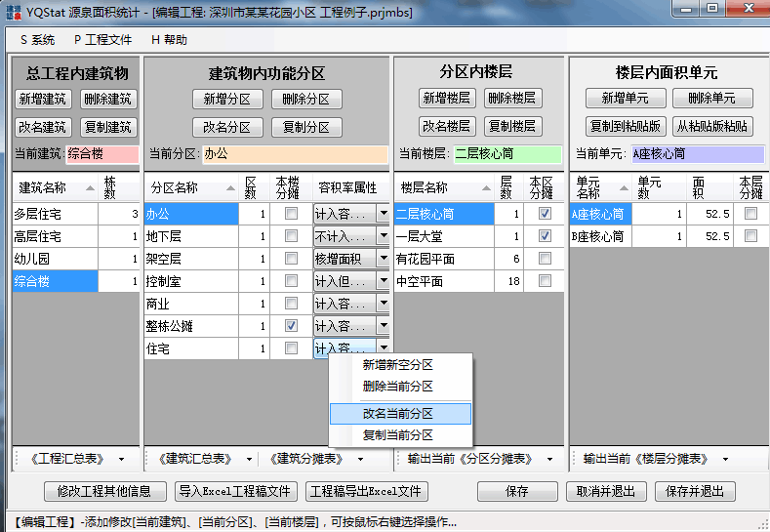The width and height of the screenshot is (770, 532).
Task: Toggle 本楼分摊 checkbox for 架空层 zone
Action: [291, 258]
